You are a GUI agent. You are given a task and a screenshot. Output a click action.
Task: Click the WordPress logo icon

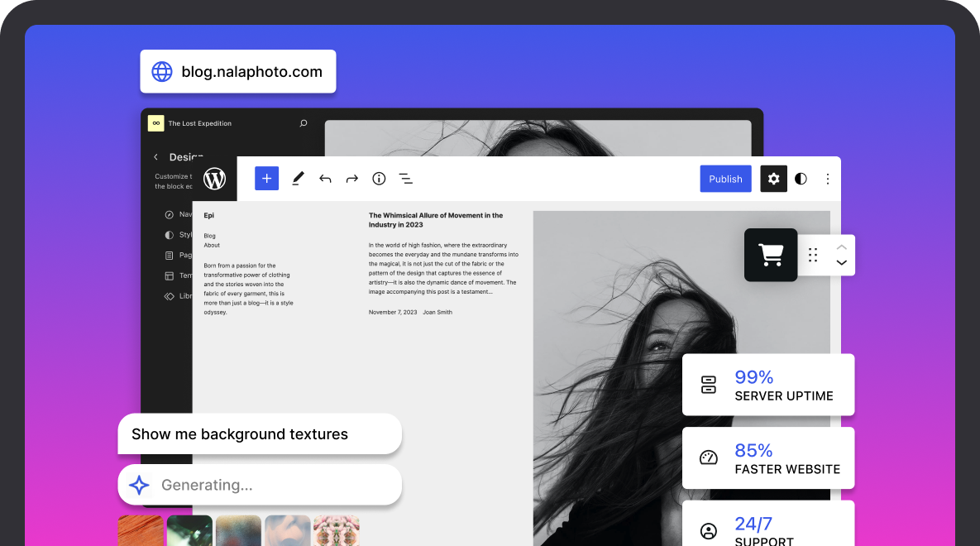tap(214, 179)
